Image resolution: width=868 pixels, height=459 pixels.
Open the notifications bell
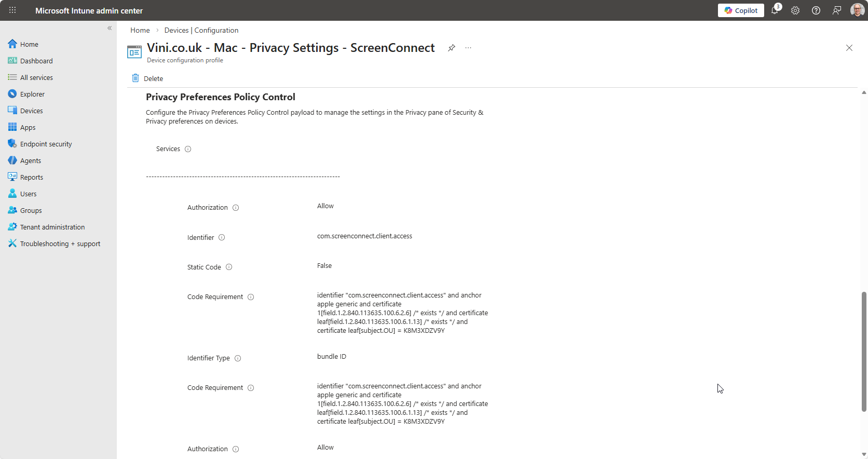[x=775, y=10]
